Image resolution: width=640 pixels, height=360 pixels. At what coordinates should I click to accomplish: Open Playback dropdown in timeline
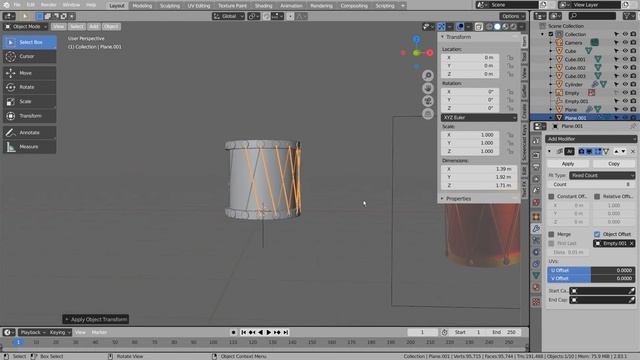[x=33, y=332]
